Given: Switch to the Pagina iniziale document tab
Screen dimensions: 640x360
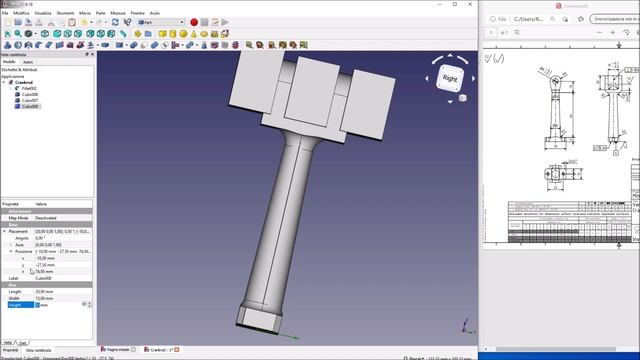Looking at the screenshot, I should click(x=118, y=350).
